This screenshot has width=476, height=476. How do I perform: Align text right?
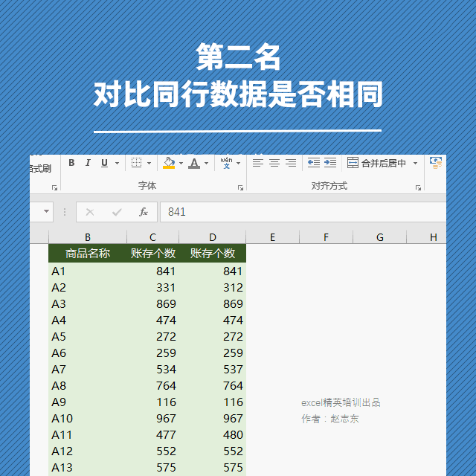coord(291,163)
